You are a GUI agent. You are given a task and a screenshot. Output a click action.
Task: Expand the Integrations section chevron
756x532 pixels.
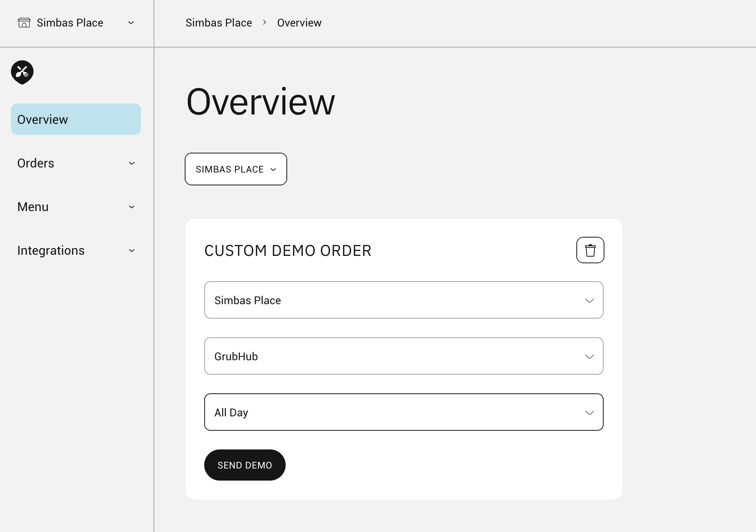click(x=132, y=250)
